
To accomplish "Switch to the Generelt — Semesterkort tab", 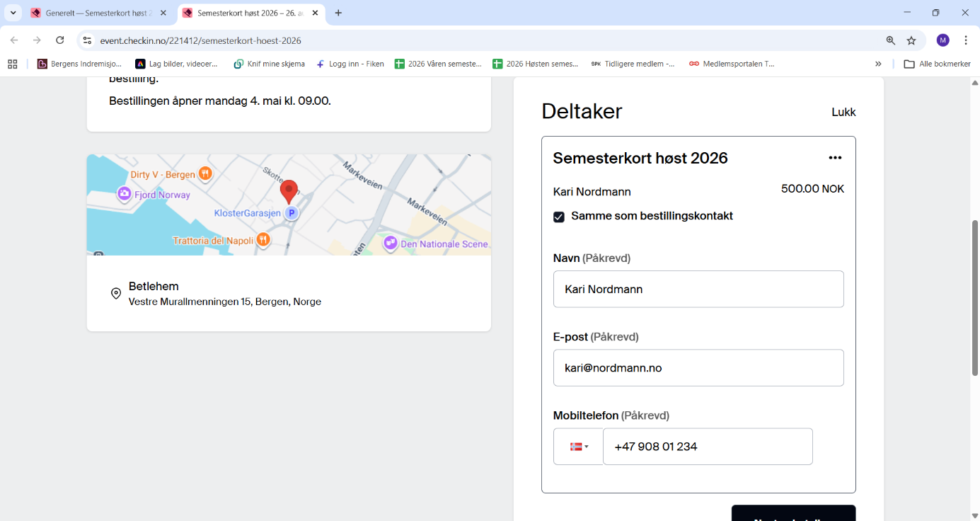I will point(99,13).
